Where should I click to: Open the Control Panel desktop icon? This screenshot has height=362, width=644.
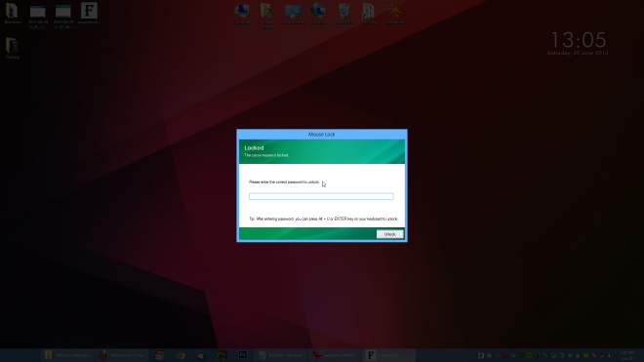293,14
